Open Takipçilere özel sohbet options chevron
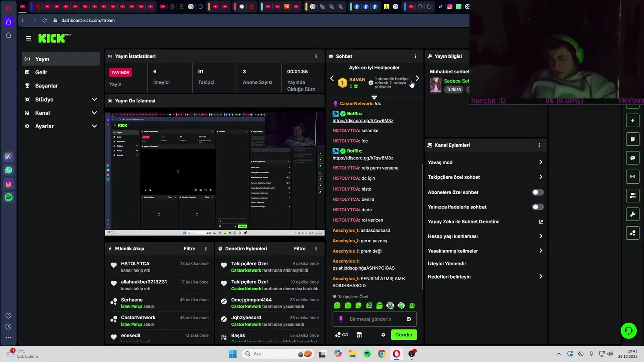This screenshot has width=644, height=362. (541, 177)
